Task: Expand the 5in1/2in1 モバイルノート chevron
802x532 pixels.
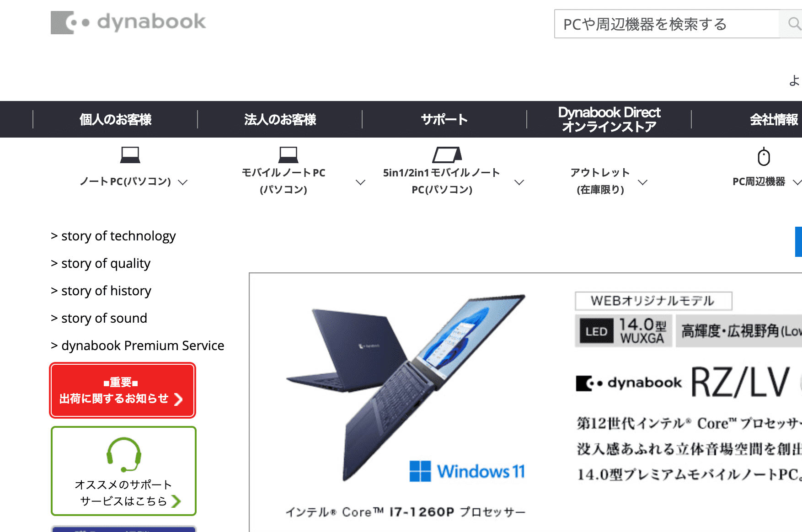Action: (x=519, y=182)
